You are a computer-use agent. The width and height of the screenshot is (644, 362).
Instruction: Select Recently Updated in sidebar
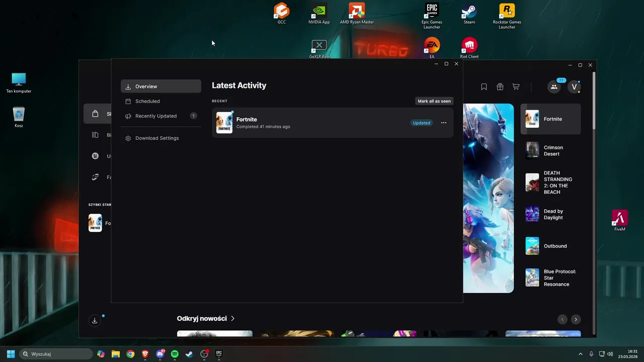click(x=160, y=116)
